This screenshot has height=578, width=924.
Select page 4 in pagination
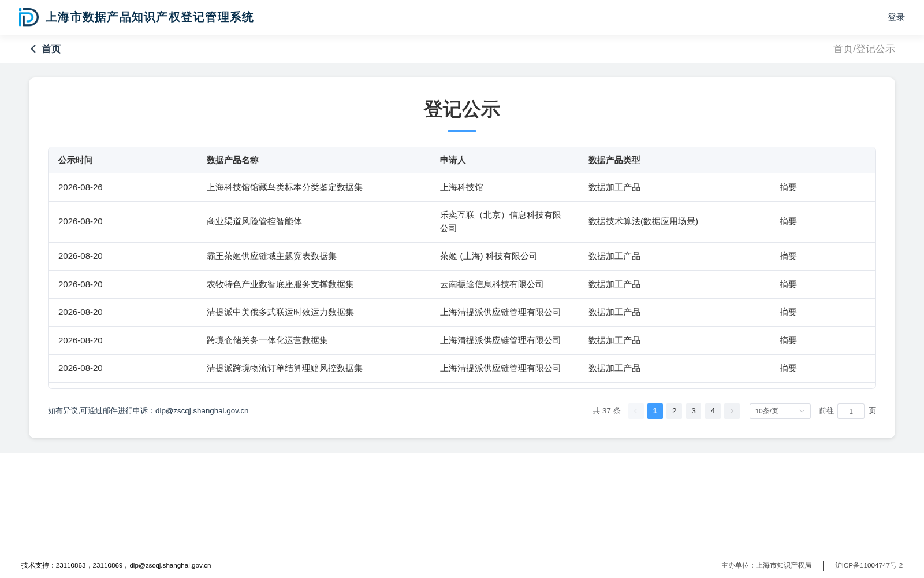(713, 411)
